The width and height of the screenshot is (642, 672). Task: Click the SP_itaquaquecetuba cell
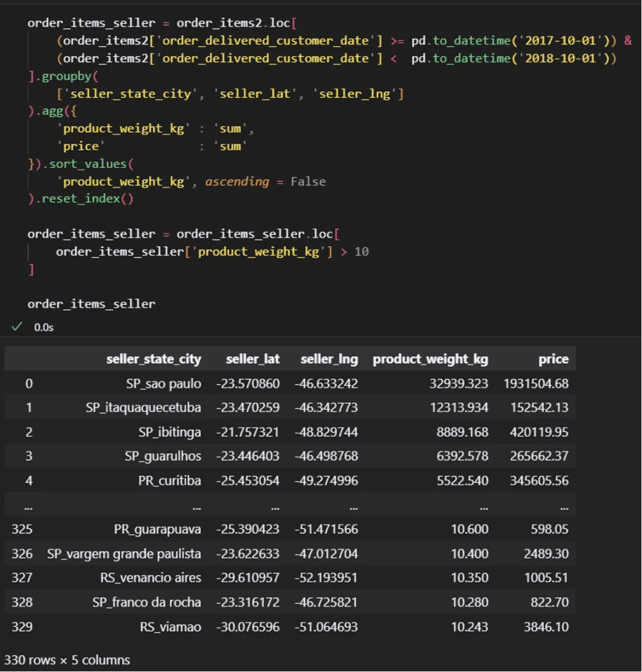pyautogui.click(x=143, y=408)
